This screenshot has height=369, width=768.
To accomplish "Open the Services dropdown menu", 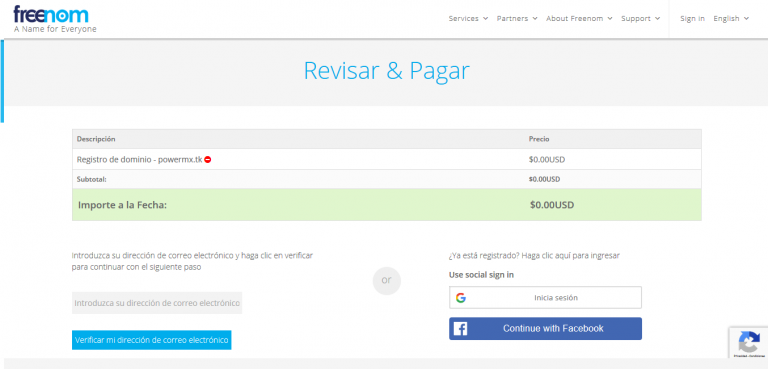I will point(468,18).
